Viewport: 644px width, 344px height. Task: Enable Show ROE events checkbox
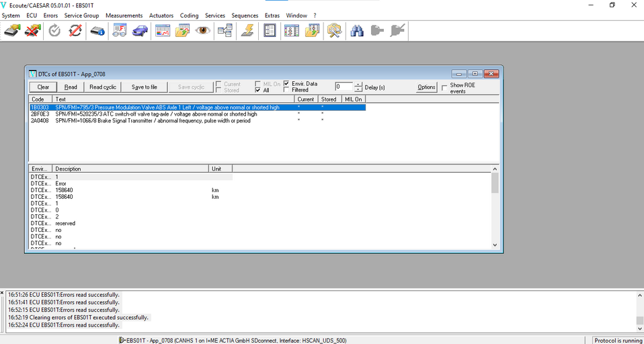pyautogui.click(x=444, y=87)
